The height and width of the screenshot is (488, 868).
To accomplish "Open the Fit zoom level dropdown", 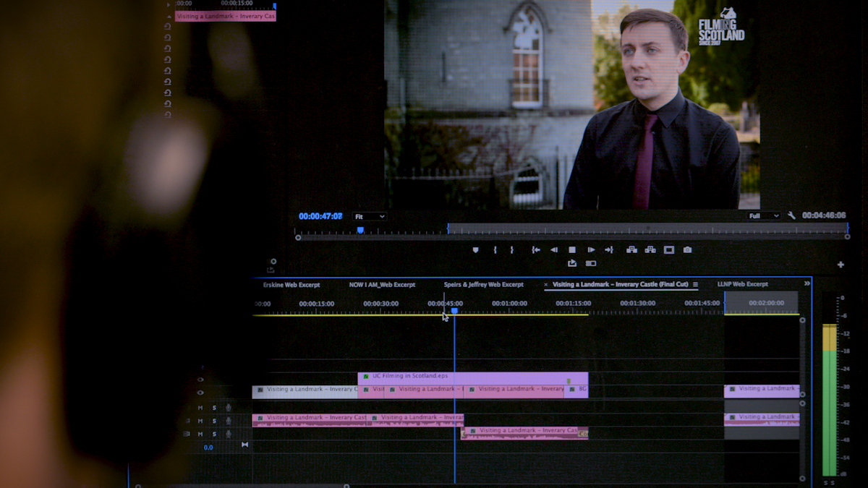I will pyautogui.click(x=369, y=217).
